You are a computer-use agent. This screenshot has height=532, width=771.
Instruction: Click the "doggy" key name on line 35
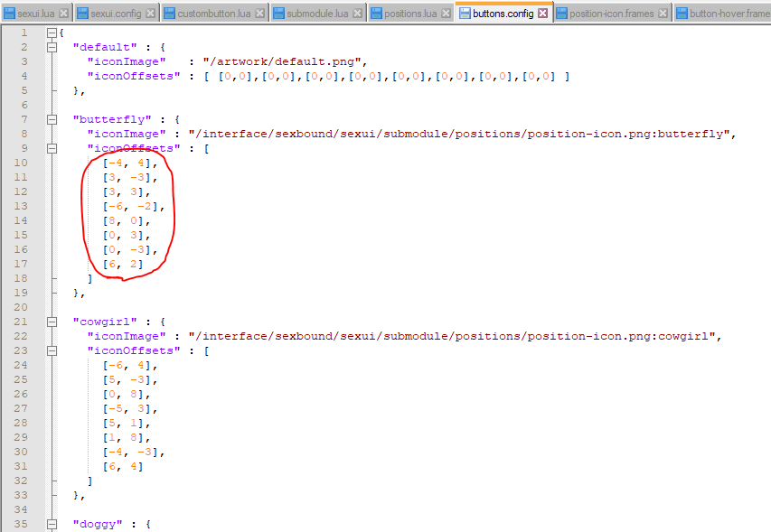click(x=98, y=524)
